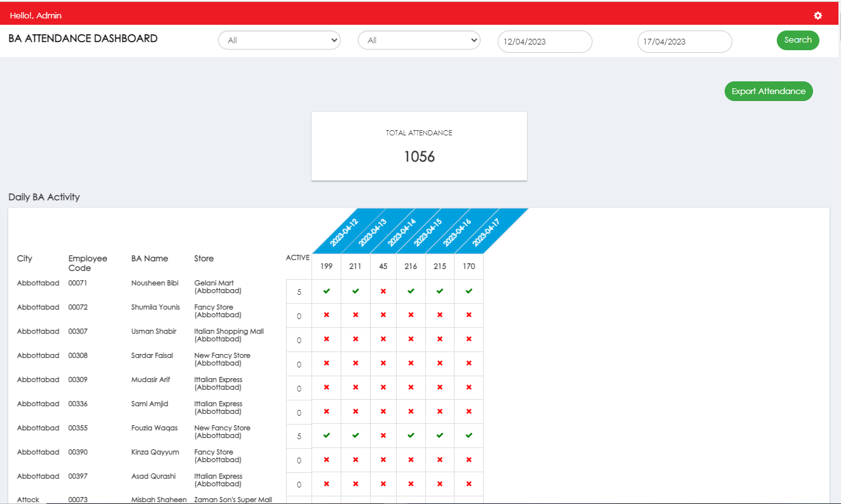Select the 2023-04-14 date column header
This screenshot has width=841, height=504.
click(x=402, y=233)
